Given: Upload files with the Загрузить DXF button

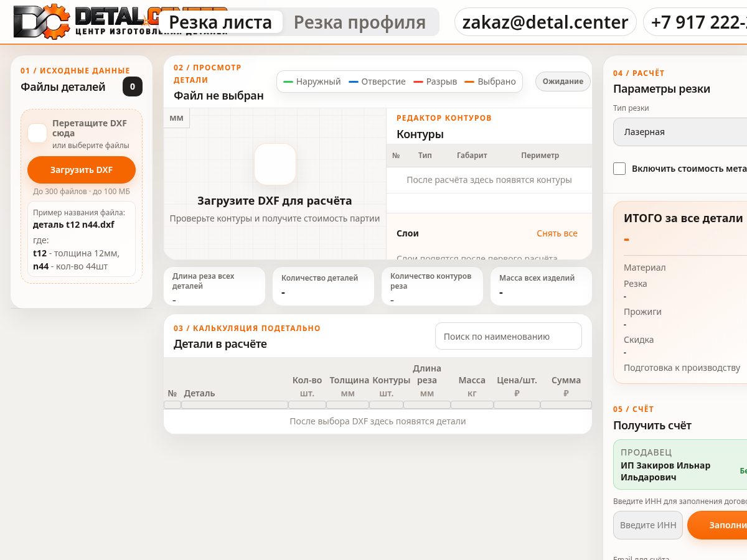Looking at the screenshot, I should (x=82, y=170).
